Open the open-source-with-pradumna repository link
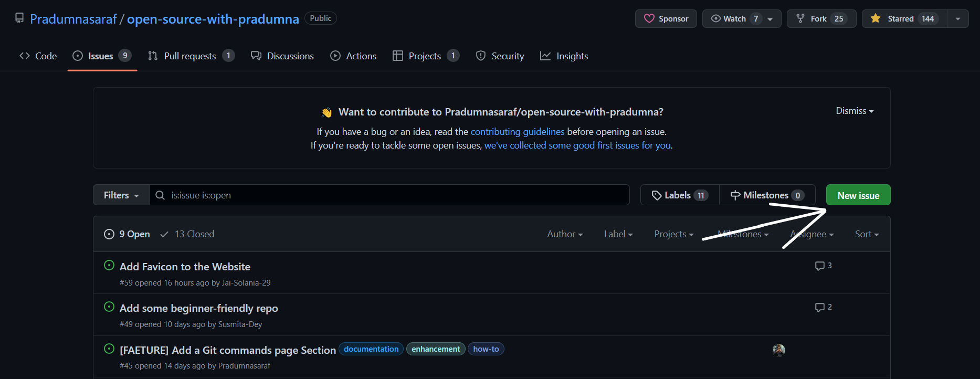 coord(213,19)
